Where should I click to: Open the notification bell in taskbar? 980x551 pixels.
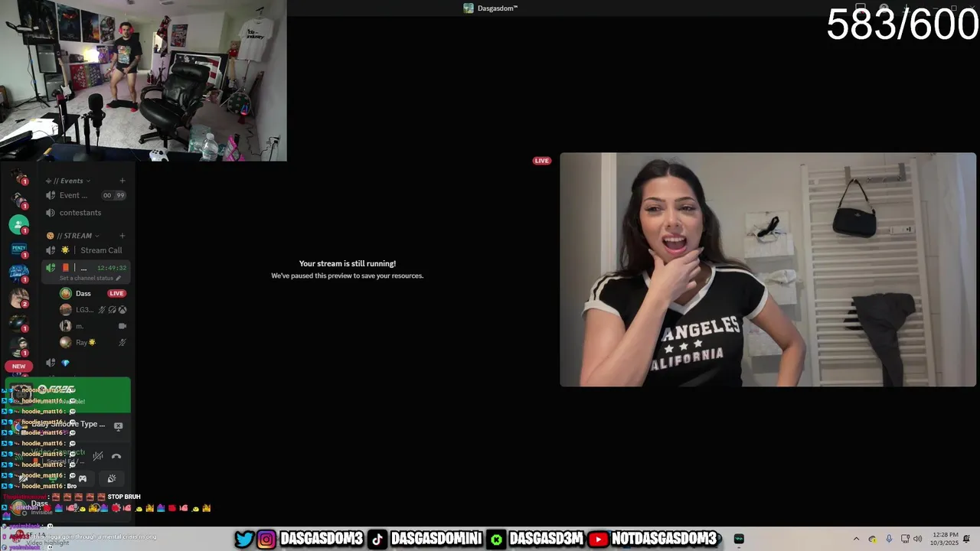[x=967, y=539]
